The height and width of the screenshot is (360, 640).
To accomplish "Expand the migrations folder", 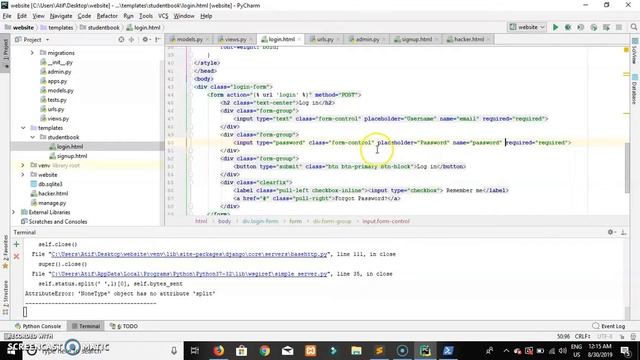I will 32,53.
